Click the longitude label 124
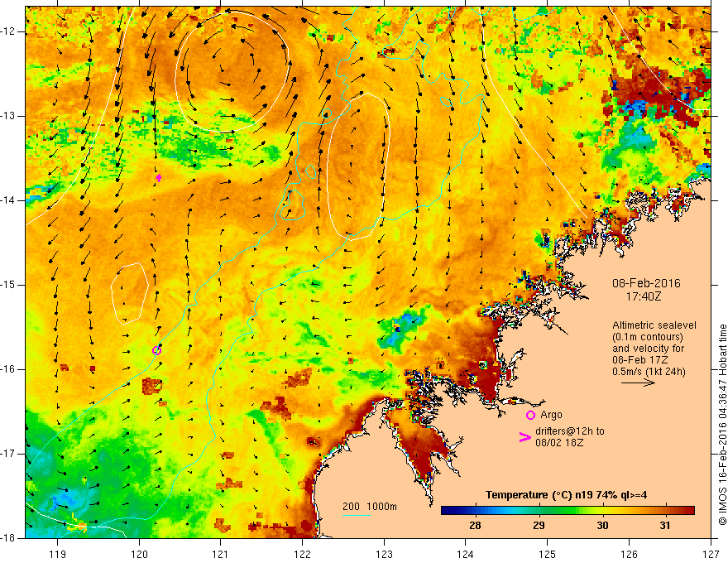The width and height of the screenshot is (728, 563). (x=466, y=554)
